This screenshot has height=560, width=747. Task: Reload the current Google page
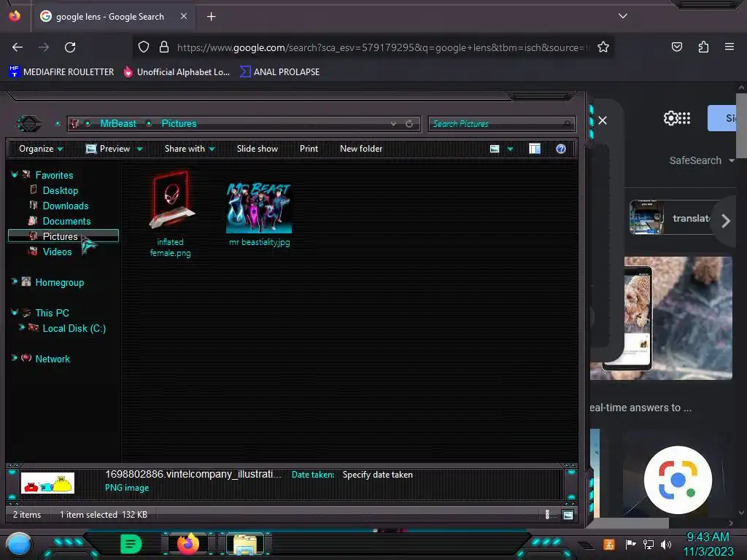click(x=70, y=47)
